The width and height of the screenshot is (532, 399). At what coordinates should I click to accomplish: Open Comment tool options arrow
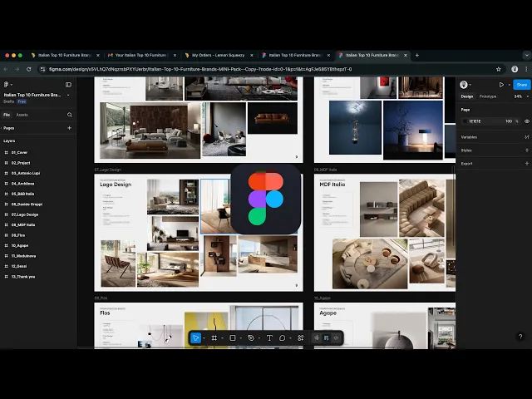pos(290,338)
